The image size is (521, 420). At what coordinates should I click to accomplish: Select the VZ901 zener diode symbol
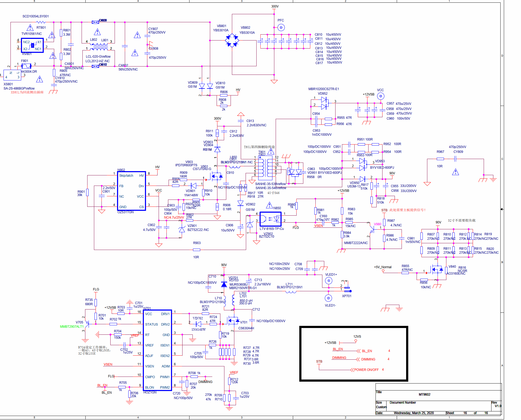coord(182,229)
